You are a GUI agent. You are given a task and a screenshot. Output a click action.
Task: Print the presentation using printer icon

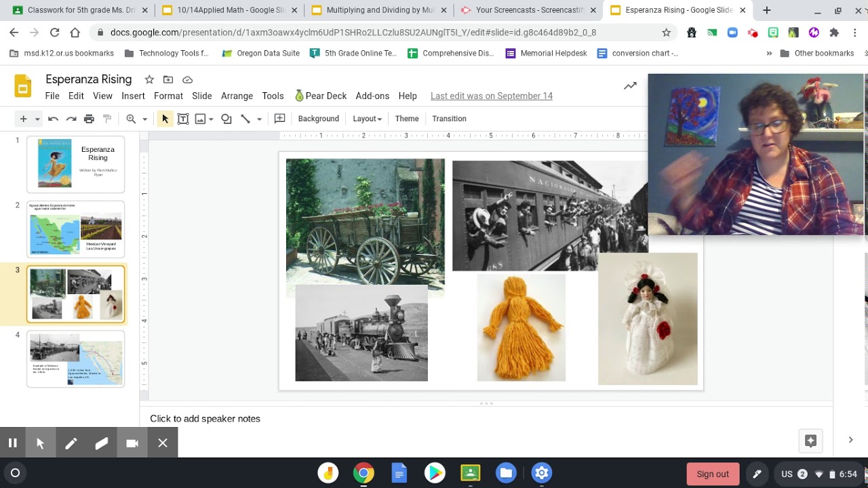(x=89, y=119)
